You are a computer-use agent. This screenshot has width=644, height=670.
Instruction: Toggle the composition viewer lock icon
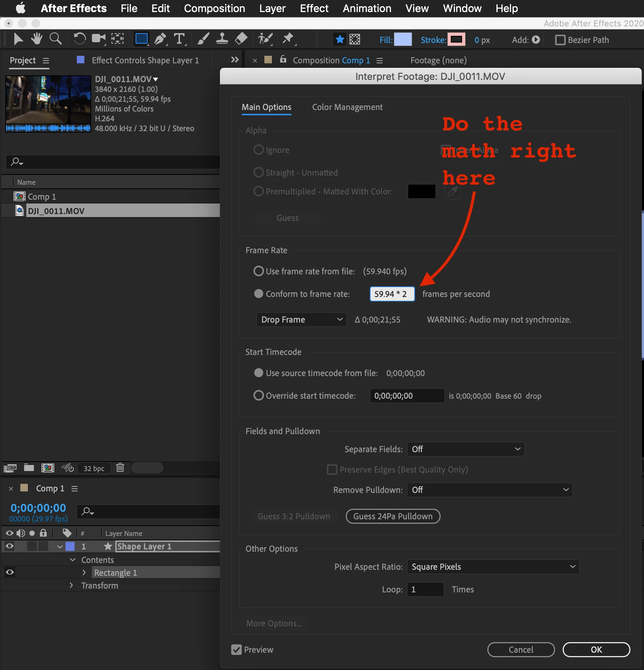283,59
